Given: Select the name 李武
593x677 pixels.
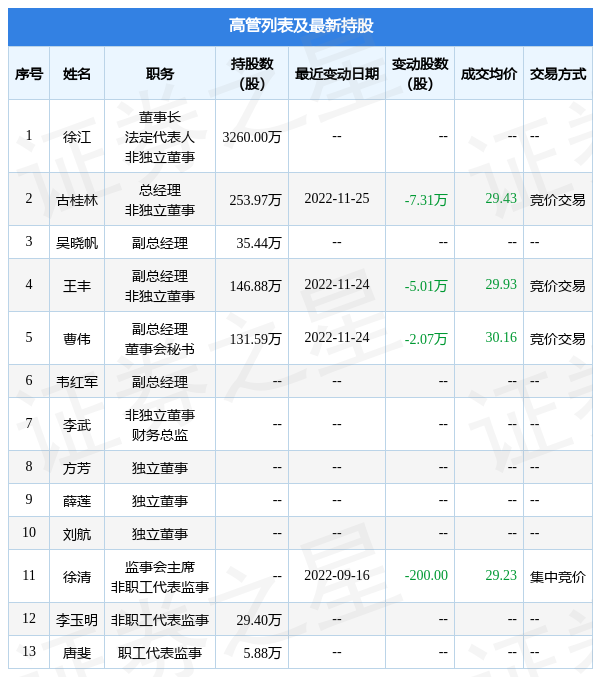Looking at the screenshot, I should coord(77,425).
